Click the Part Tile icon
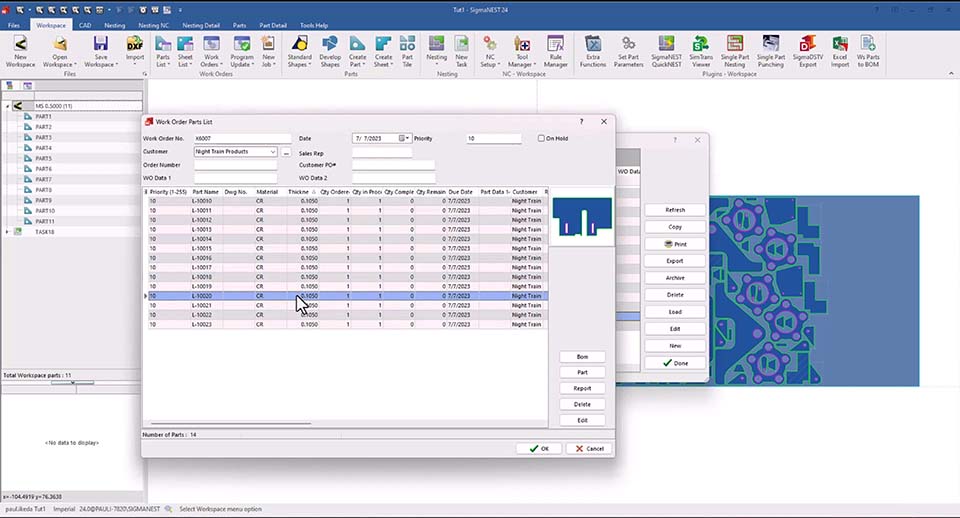The height and width of the screenshot is (518, 960). click(x=407, y=51)
